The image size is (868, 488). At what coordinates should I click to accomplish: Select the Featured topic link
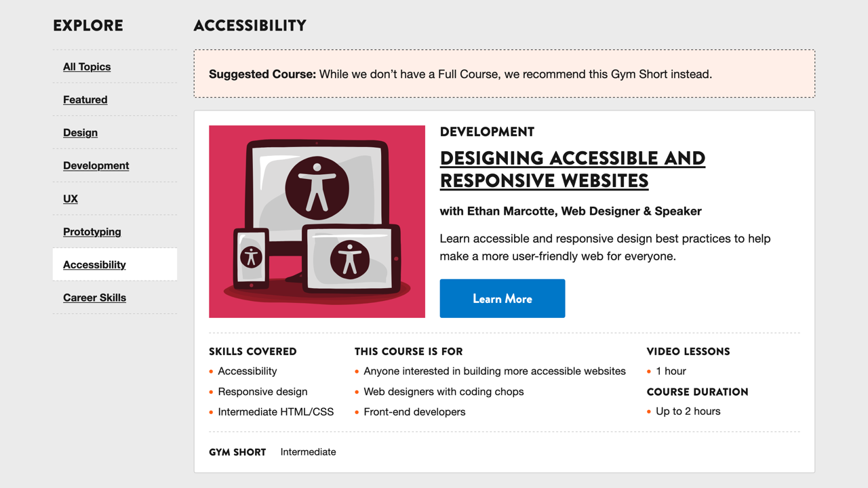(x=85, y=100)
